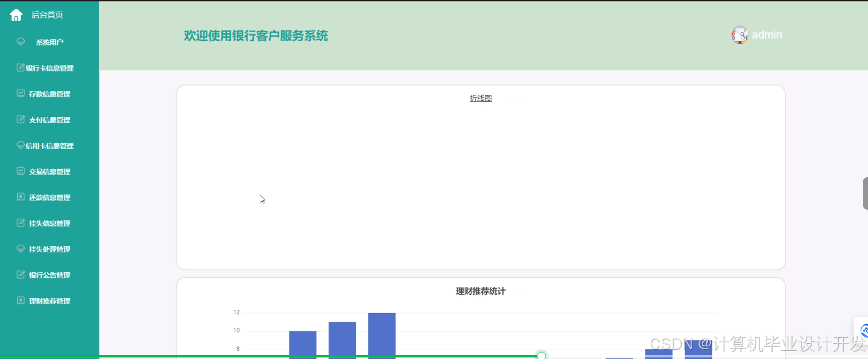Open 银行公告管理 in the sidebar

50,275
